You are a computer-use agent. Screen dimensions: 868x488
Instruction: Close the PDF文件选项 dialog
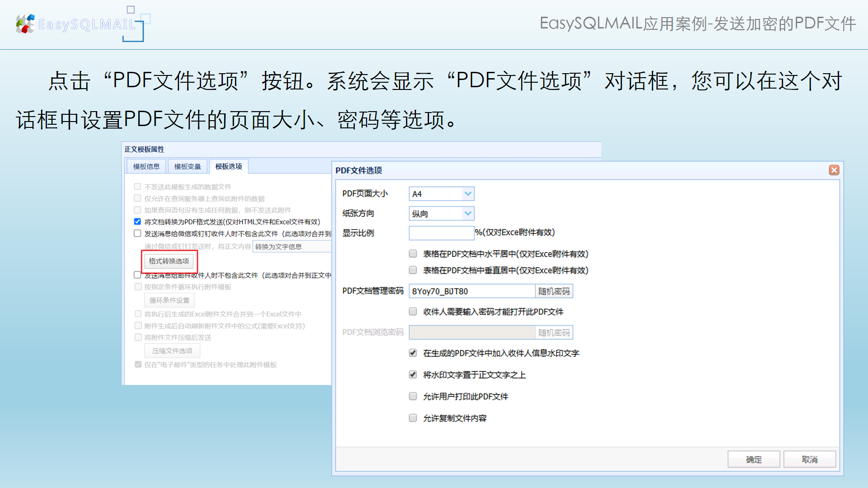click(x=834, y=170)
